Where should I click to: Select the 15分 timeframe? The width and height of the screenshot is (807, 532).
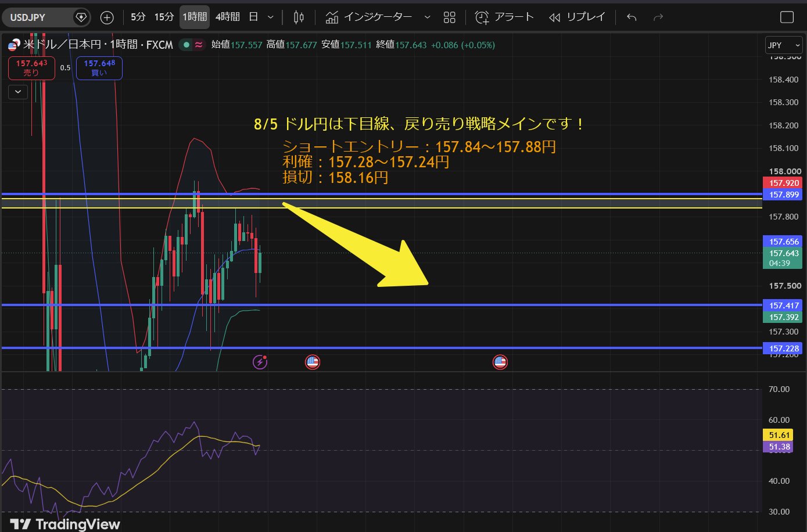164,17
